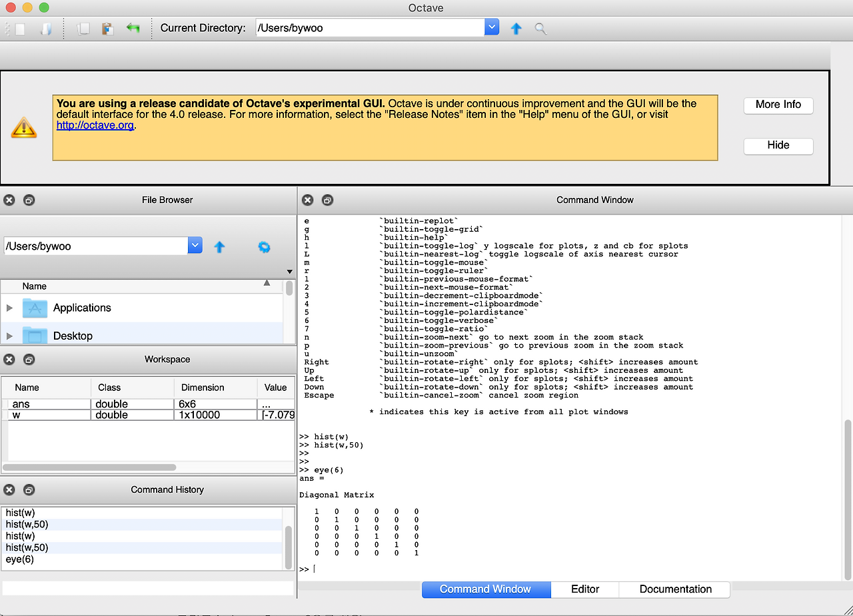The image size is (853, 616).
Task: Open the http://octave.org link
Action: (x=95, y=125)
